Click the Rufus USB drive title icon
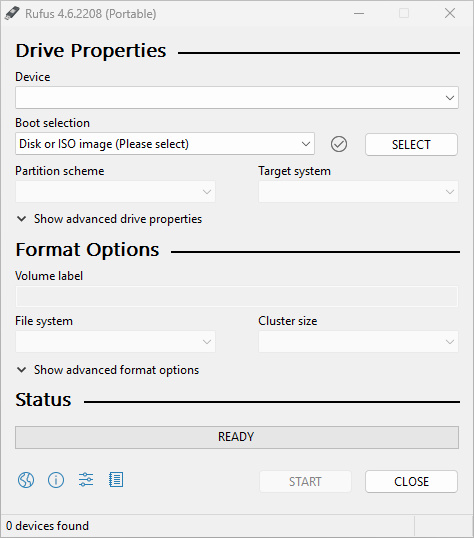Screen dimensions: 474x538 12,14
